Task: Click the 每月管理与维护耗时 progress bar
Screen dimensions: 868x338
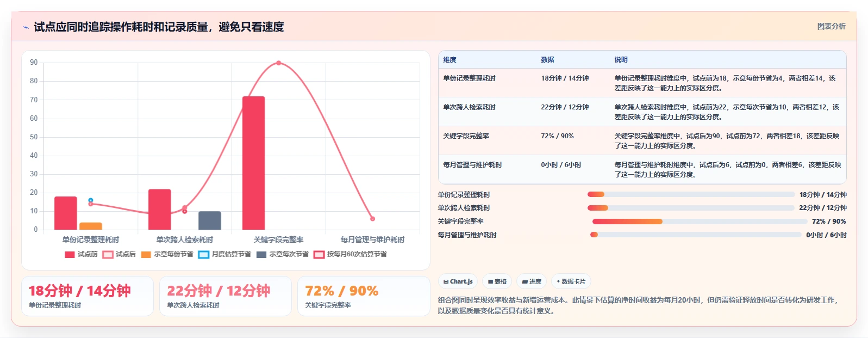Action: 696,235
